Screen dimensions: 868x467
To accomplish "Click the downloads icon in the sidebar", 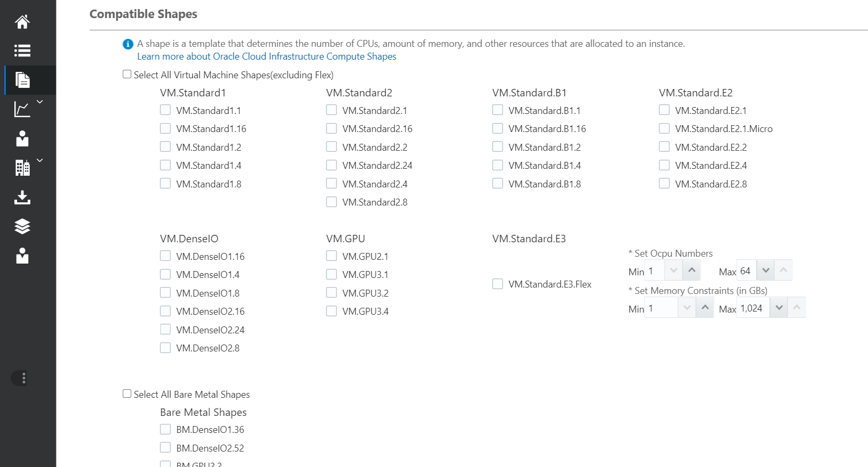I will click(22, 198).
